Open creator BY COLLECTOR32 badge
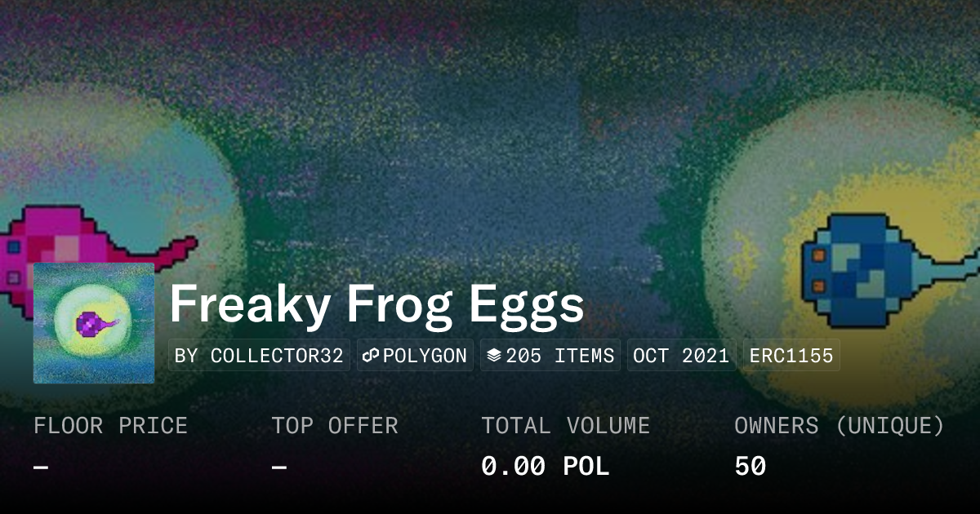Viewport: 980px width, 514px height. pyautogui.click(x=259, y=356)
